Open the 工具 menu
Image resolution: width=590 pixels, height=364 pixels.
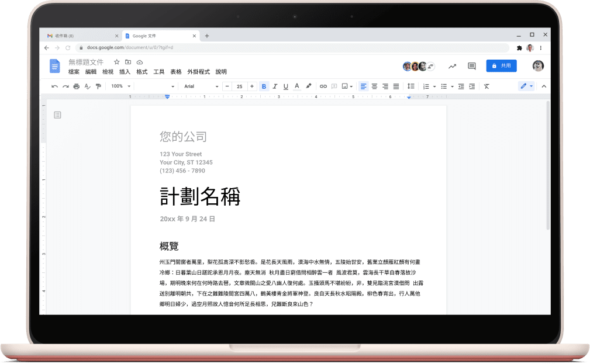159,72
